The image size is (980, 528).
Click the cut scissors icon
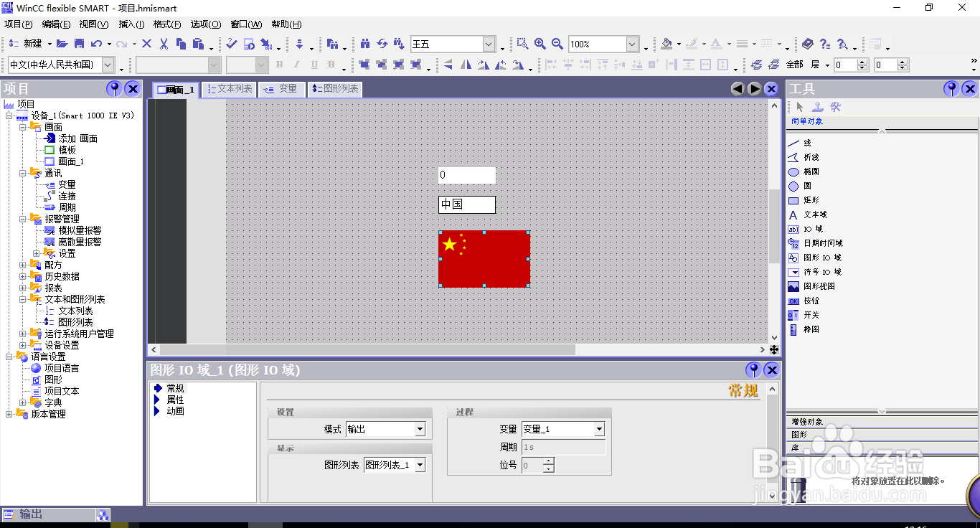(164, 43)
